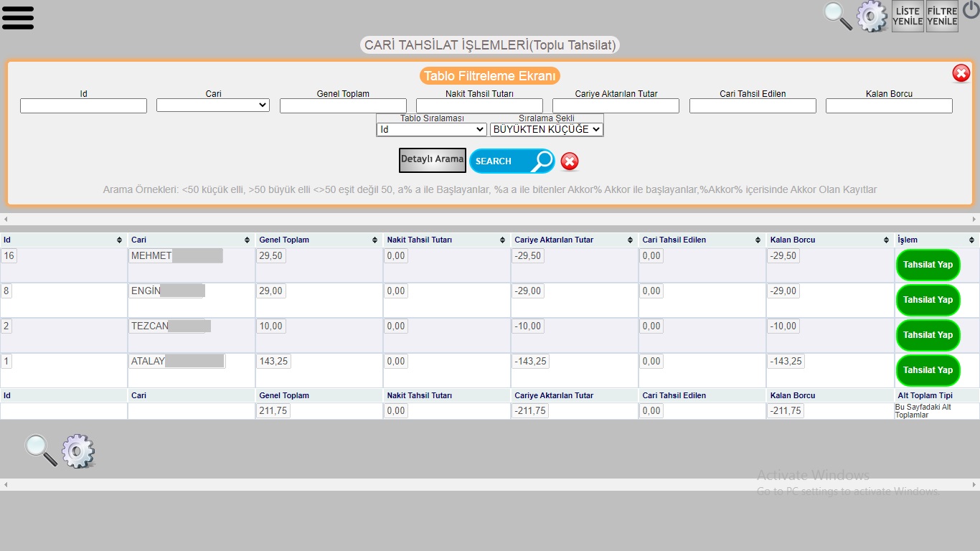This screenshot has height=551, width=980.
Task: Click Tahsilat Yap for ENGİN row
Action: [928, 300]
